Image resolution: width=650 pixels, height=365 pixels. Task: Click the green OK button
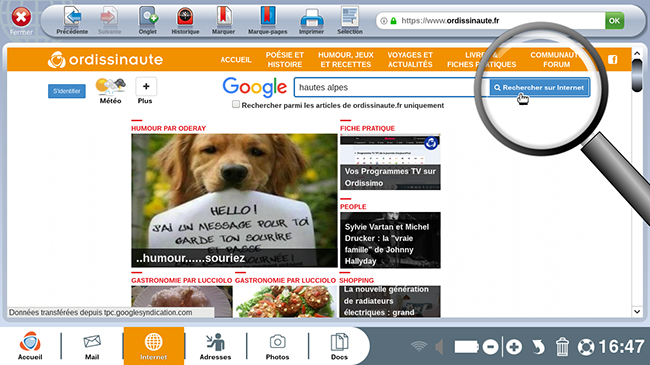[614, 21]
